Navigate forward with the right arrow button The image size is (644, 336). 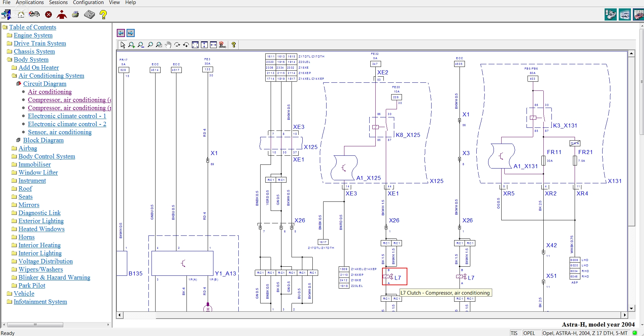click(131, 33)
